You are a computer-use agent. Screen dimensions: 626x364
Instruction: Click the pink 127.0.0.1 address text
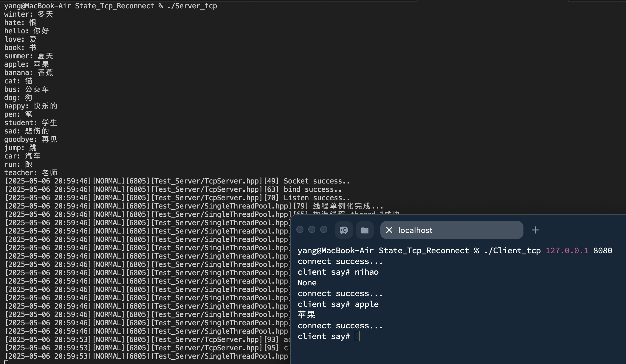567,251
